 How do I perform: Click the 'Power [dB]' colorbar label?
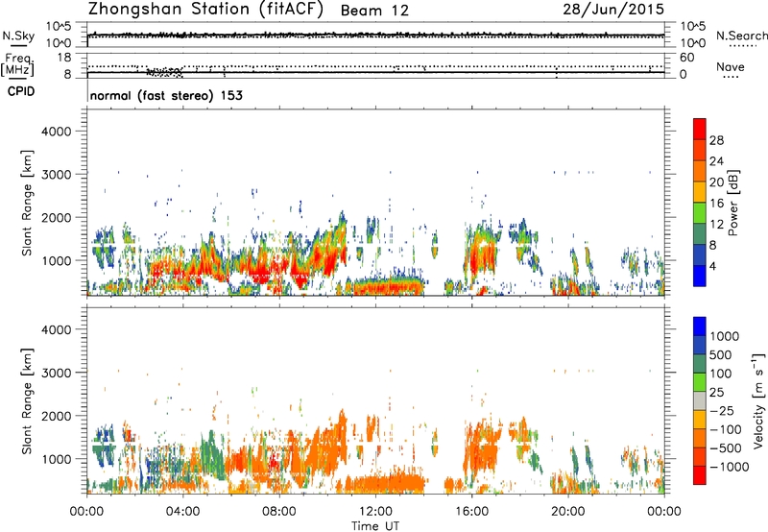click(x=733, y=203)
